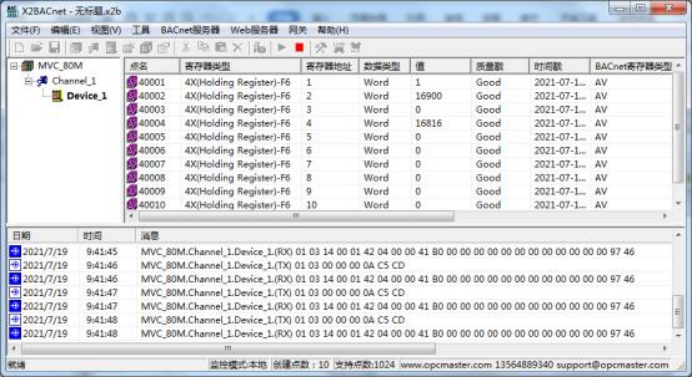Click the TX log icon at 9:41:46
692x378 pixels.
pos(15,265)
